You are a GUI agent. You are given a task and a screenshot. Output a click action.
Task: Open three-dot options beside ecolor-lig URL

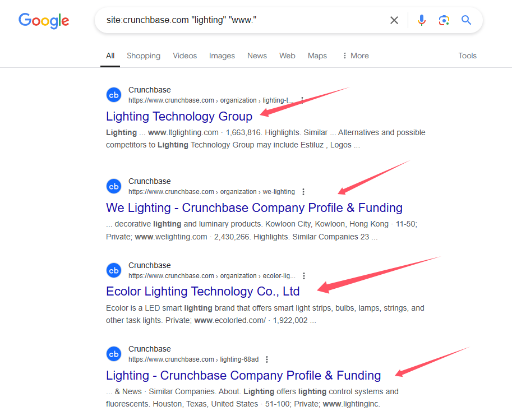pyautogui.click(x=304, y=276)
